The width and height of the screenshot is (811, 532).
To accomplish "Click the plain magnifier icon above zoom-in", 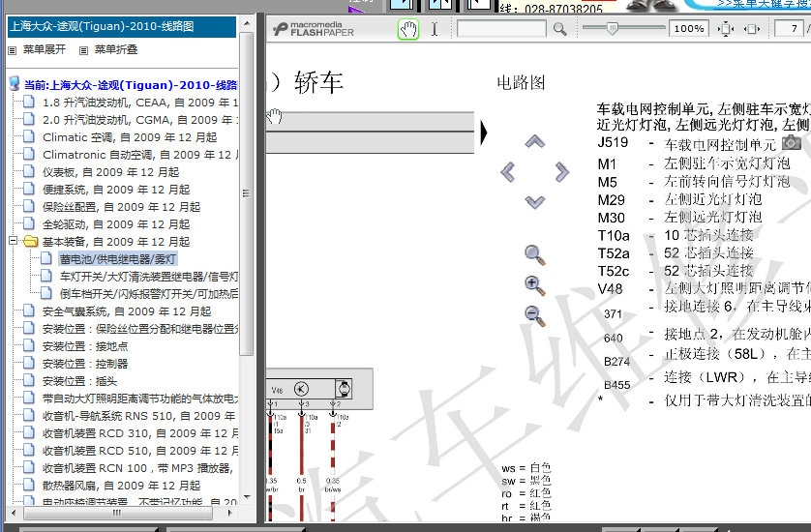I will coord(535,255).
